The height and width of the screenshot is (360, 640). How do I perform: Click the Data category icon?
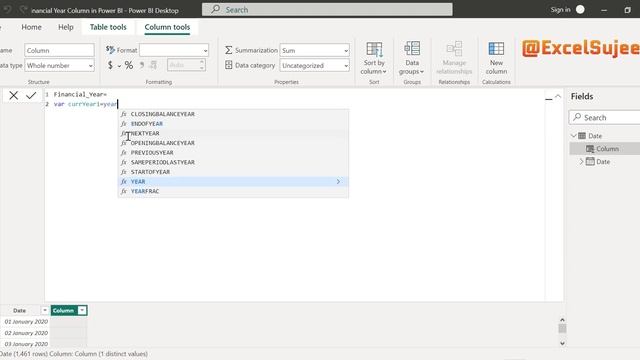(229, 65)
